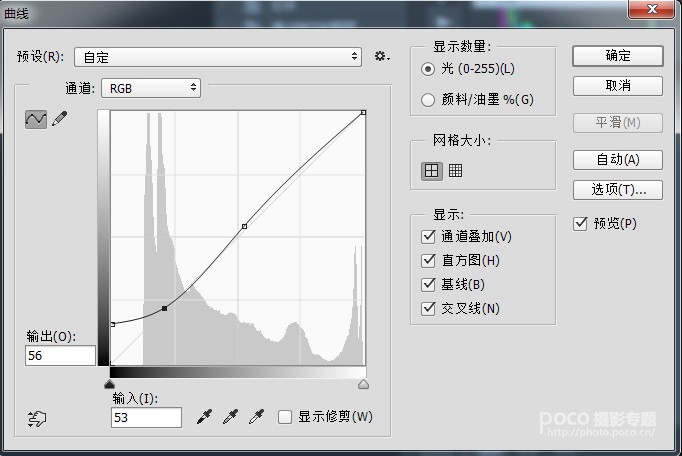682x456 pixels.
Task: Select the pencil draw-curve tool
Action: [60, 118]
